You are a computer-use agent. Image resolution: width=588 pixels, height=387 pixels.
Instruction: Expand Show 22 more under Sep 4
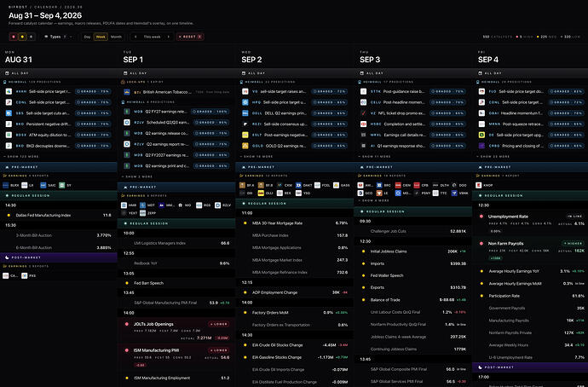pyautogui.click(x=493, y=156)
